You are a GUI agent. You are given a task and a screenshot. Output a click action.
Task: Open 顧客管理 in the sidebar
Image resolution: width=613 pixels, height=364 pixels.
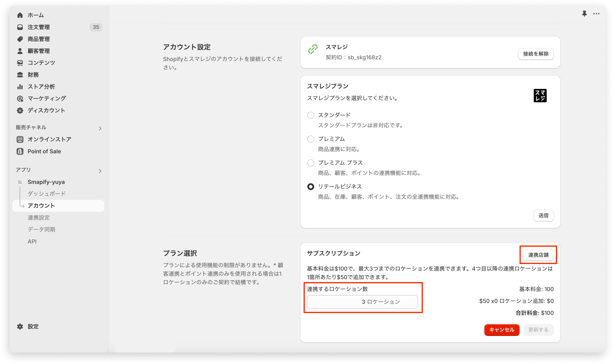[x=39, y=51]
